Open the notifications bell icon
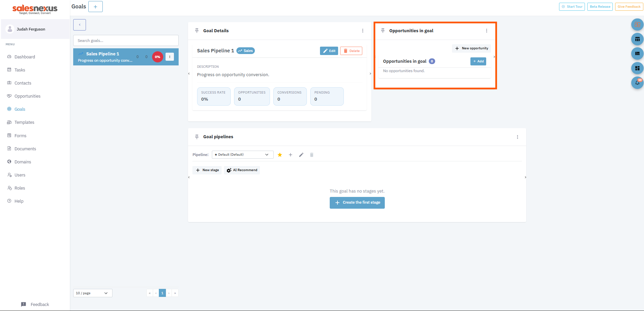The image size is (644, 311). pyautogui.click(x=637, y=83)
